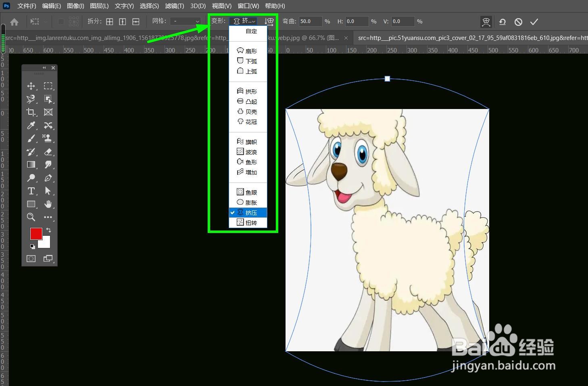The height and width of the screenshot is (386, 588).
Task: Select the Eyedropper tool
Action: click(31, 126)
